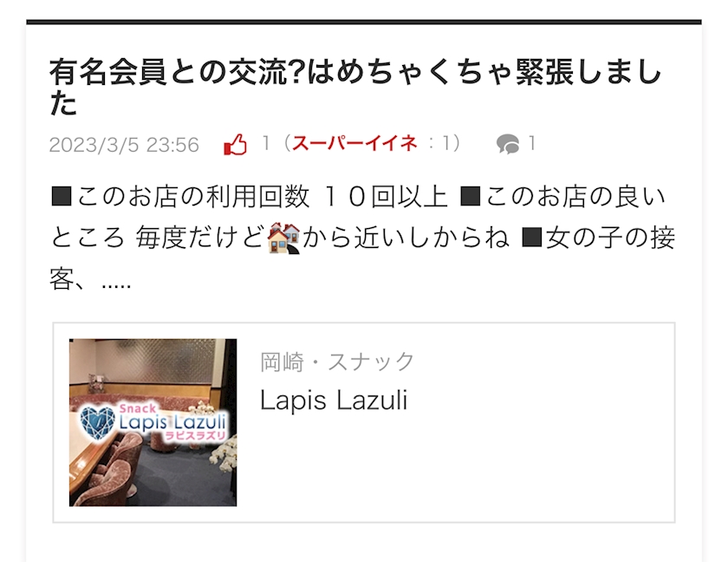Click the ラピスラズリ katakana text on logo

point(196,435)
